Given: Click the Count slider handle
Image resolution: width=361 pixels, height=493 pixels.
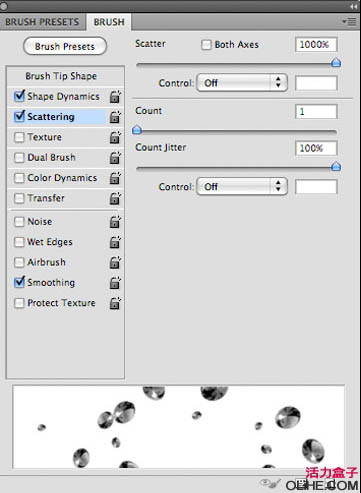Looking at the screenshot, I should 137,130.
